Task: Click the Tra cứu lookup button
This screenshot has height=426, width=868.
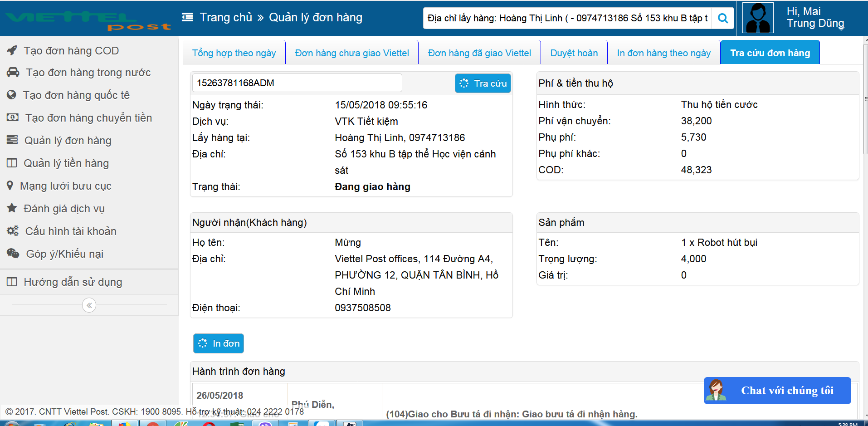Action: [x=483, y=83]
